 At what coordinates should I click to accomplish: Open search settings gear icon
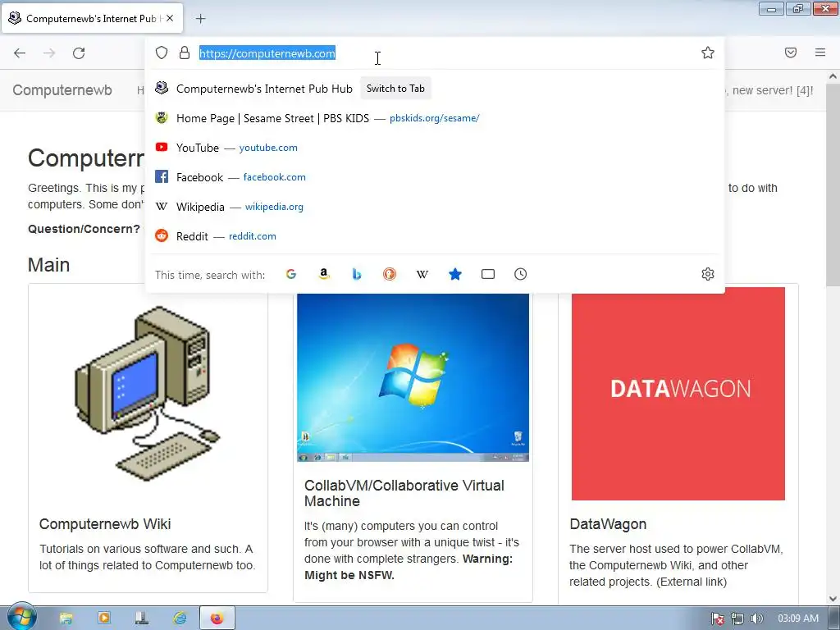(708, 274)
